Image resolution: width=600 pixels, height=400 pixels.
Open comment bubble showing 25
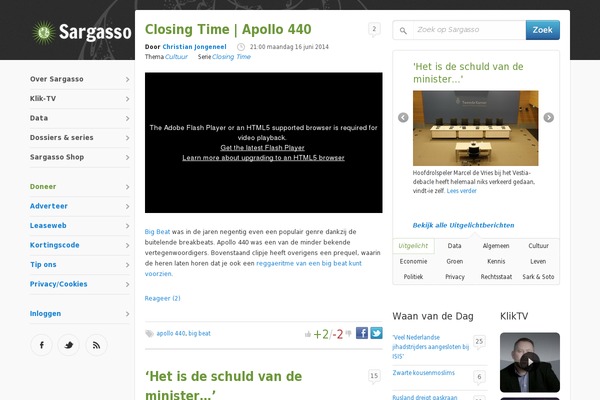(479, 341)
